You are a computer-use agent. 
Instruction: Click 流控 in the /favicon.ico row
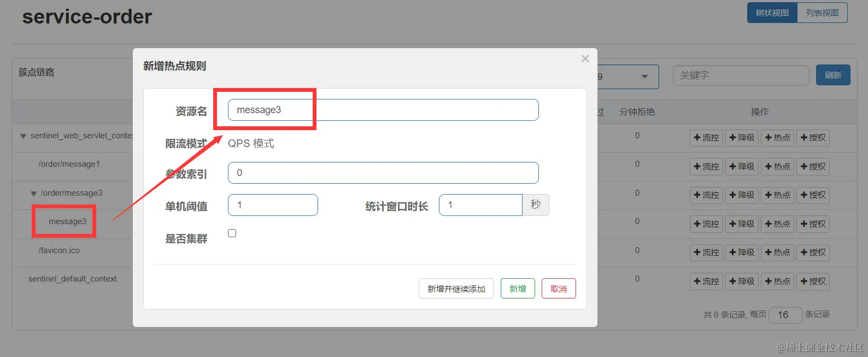point(706,253)
